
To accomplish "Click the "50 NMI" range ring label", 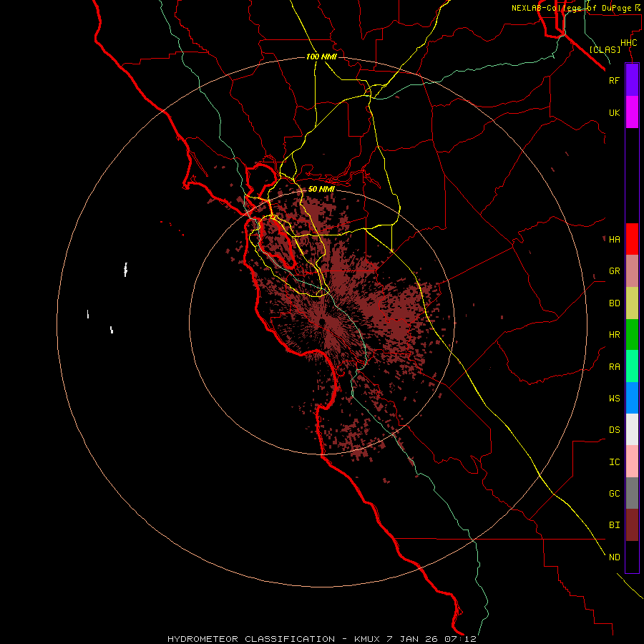I will pos(321,190).
